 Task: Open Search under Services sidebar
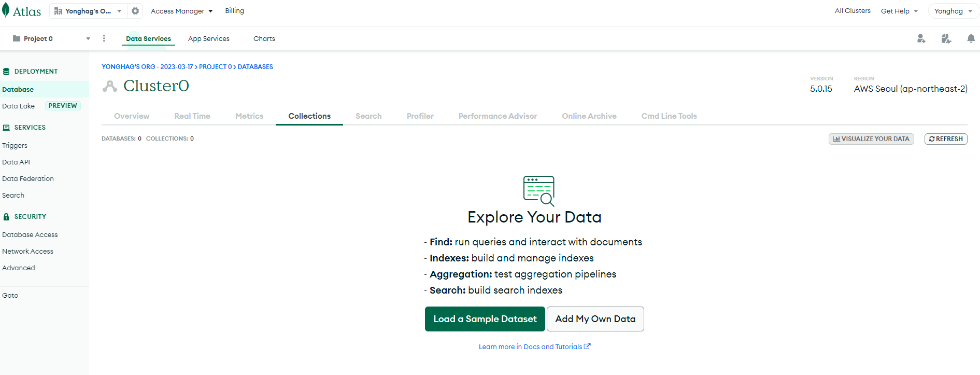pyautogui.click(x=13, y=196)
